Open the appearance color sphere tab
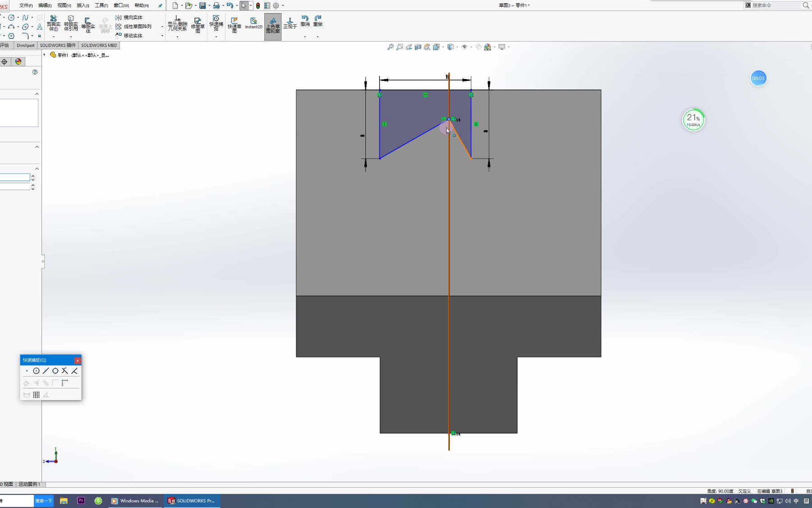The image size is (812, 508). [18, 62]
